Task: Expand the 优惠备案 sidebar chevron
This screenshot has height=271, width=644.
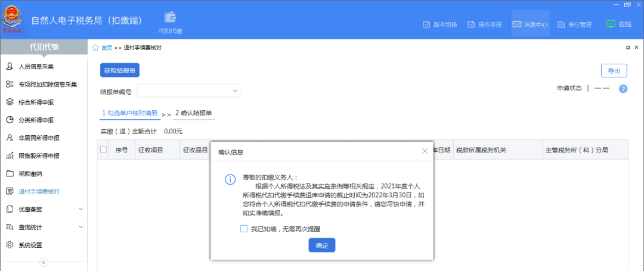Action: [81, 209]
